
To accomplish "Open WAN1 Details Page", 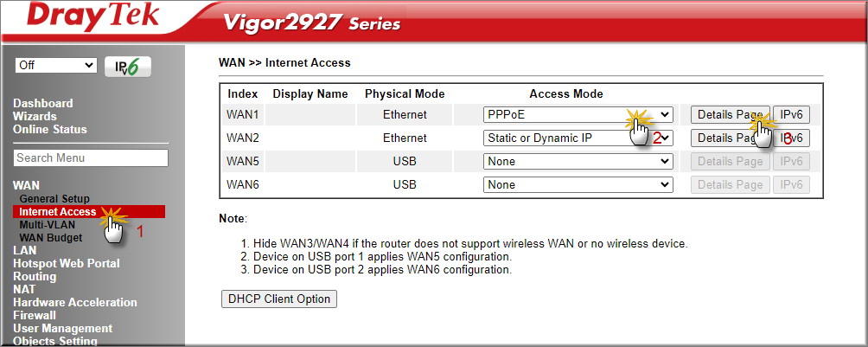I will click(x=731, y=115).
